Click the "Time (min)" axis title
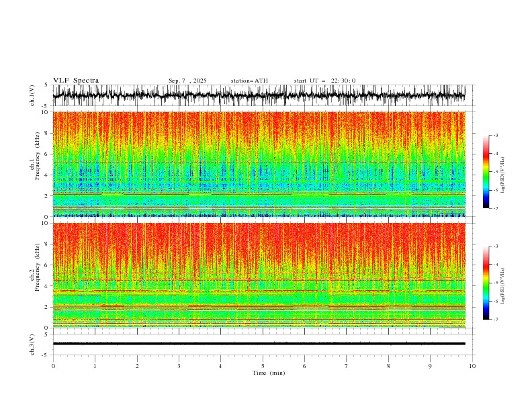 coord(269,373)
